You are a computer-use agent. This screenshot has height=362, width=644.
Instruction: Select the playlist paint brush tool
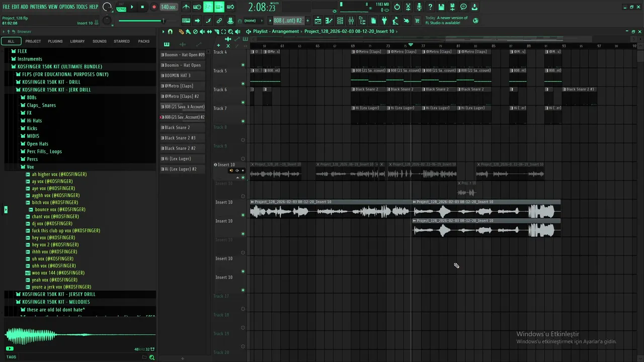point(188,32)
